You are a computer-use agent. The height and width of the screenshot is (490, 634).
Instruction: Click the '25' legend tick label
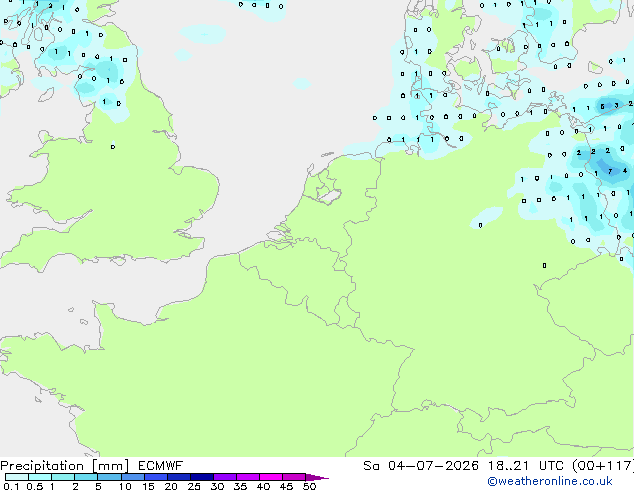194,486
